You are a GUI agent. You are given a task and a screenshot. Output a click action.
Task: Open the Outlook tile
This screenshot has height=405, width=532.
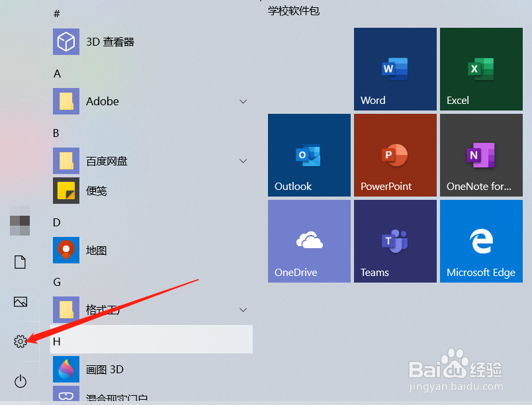(x=309, y=155)
